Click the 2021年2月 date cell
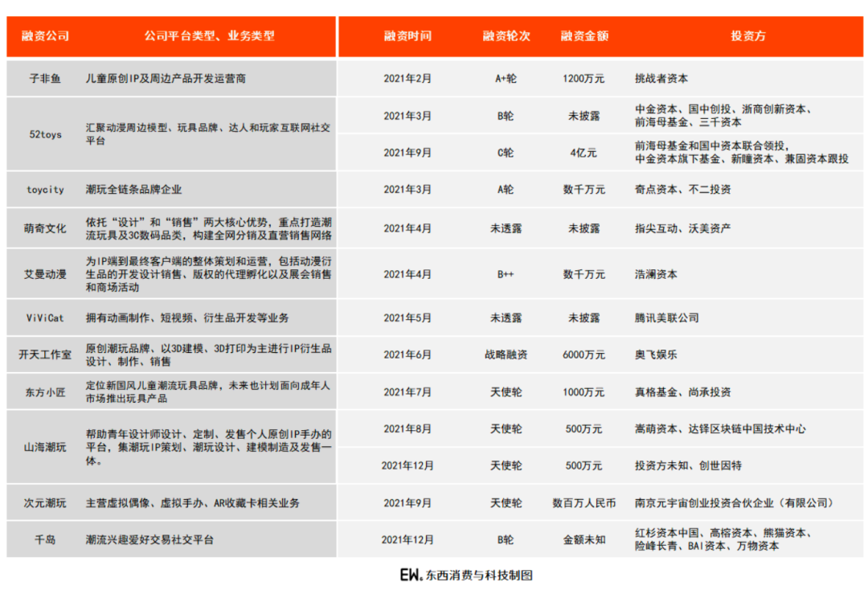The width and height of the screenshot is (868, 590). click(x=407, y=79)
